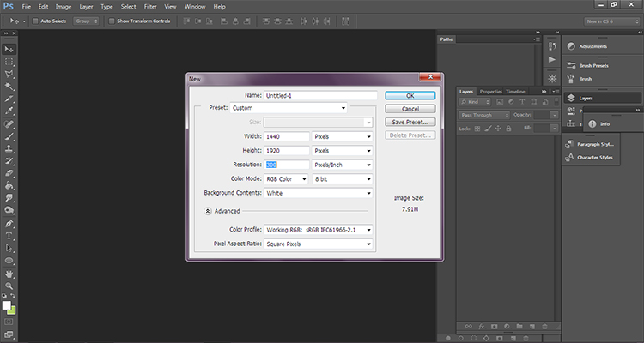
Task: Select the Clone Stamp tool
Action: pos(9,148)
